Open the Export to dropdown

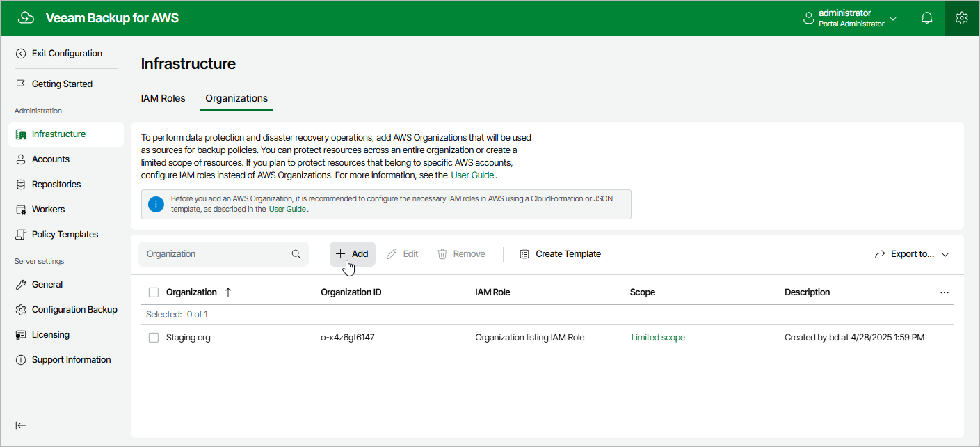click(912, 254)
